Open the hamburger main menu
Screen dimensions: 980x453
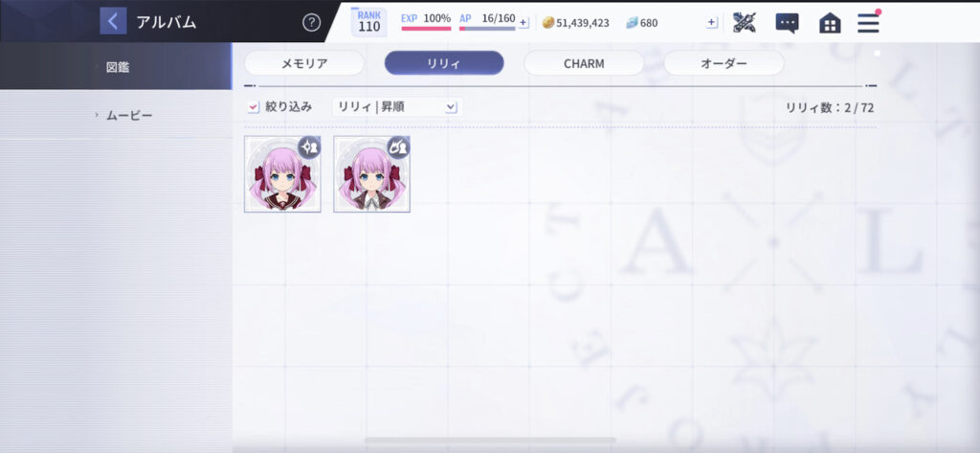(868, 23)
